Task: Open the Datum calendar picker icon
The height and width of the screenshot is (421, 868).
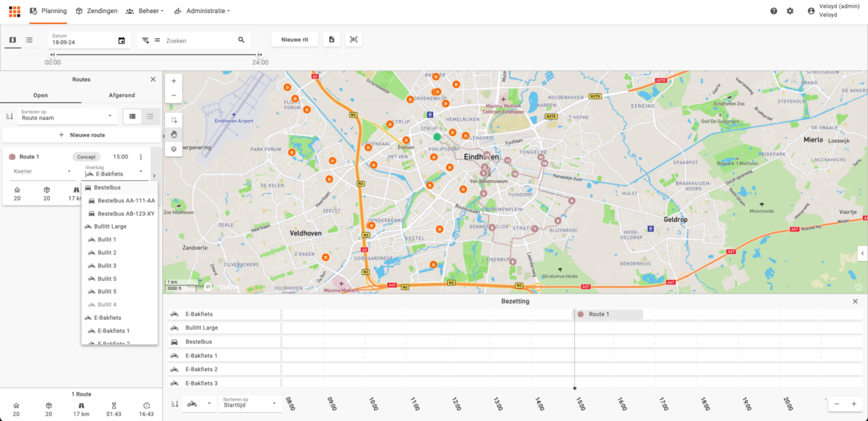Action: [x=122, y=41]
